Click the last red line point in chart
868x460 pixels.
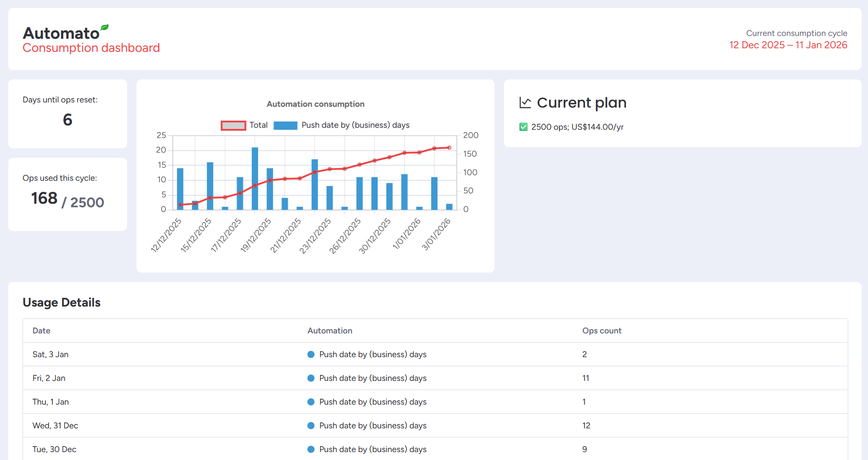(449, 148)
